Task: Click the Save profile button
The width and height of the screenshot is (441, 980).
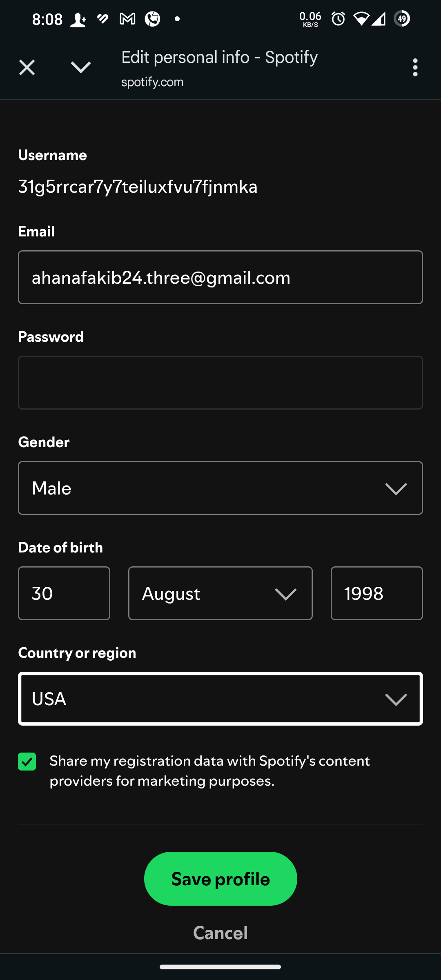Action: (220, 879)
